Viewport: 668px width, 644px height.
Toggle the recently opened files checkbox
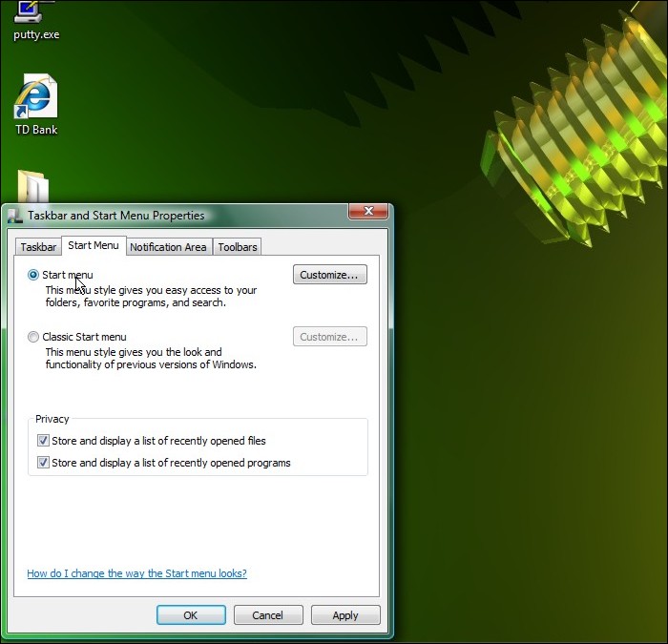click(43, 441)
